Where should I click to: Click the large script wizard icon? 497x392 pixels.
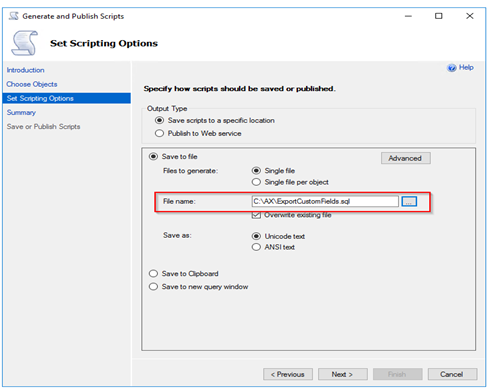click(x=24, y=43)
